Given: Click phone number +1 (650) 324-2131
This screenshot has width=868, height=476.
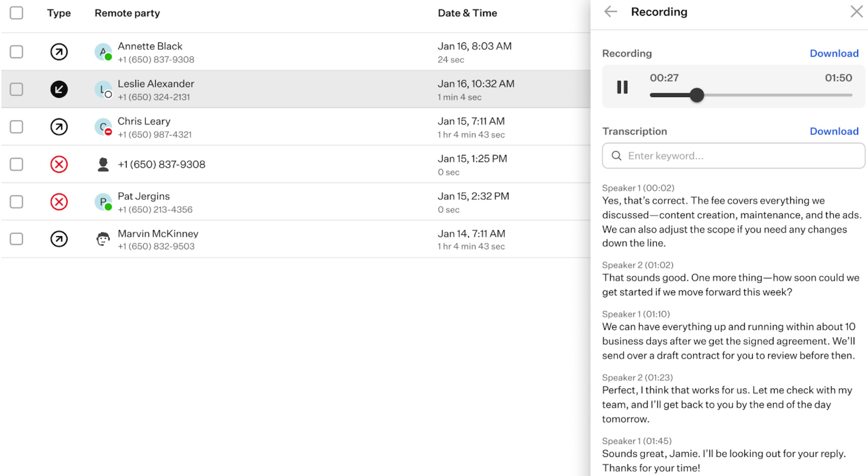Looking at the screenshot, I should tap(154, 97).
